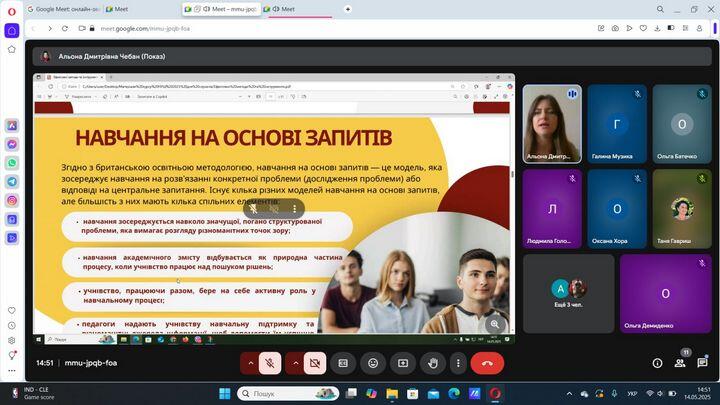Viewport: 720px width, 405px height.
Task: Go to Opera start page home icon
Action: click(x=12, y=31)
